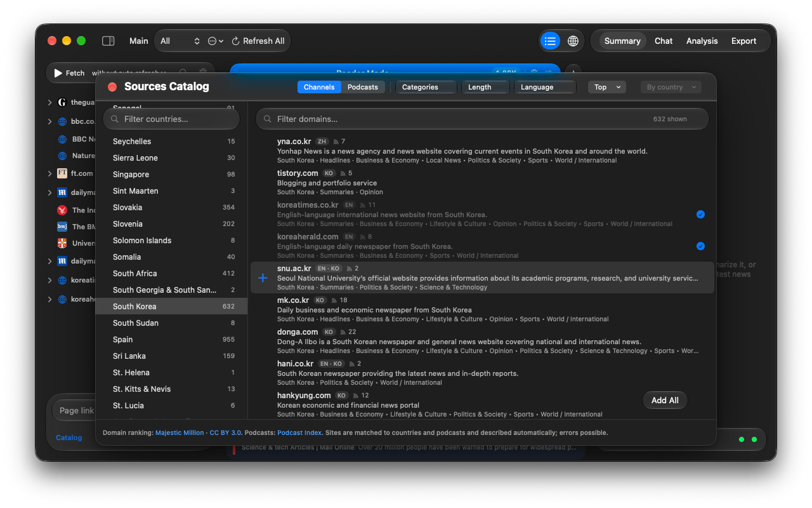
Task: Open the Majestic Million link
Action: coord(180,432)
